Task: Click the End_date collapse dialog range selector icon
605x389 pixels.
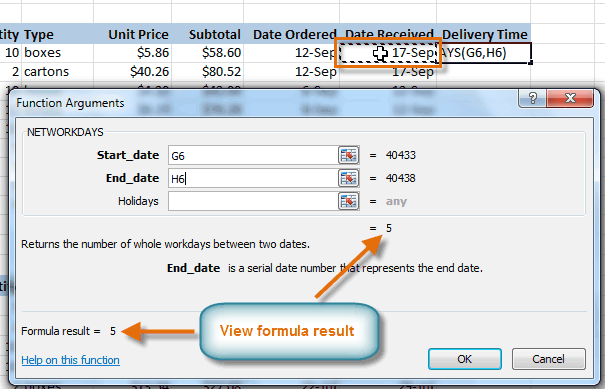Action: pos(349,178)
